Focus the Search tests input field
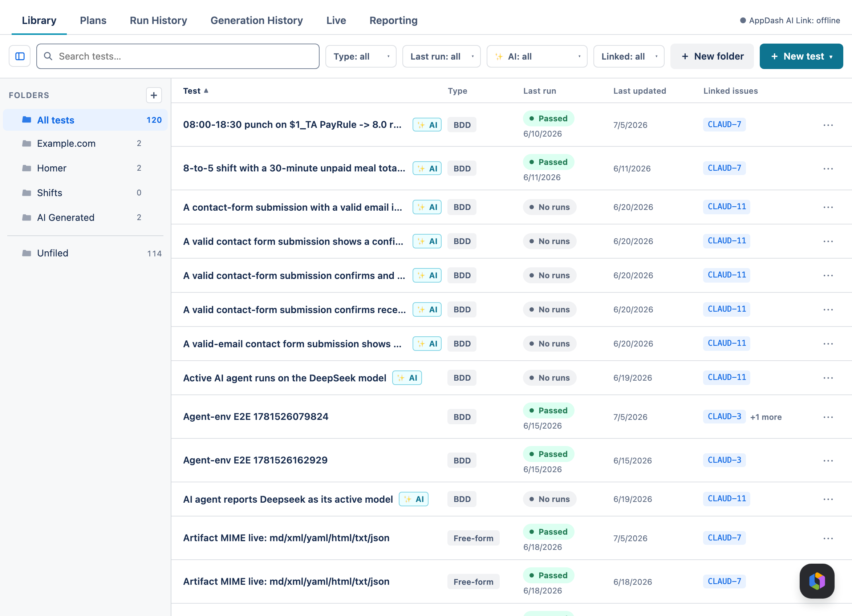This screenshot has height=616, width=852. [178, 56]
